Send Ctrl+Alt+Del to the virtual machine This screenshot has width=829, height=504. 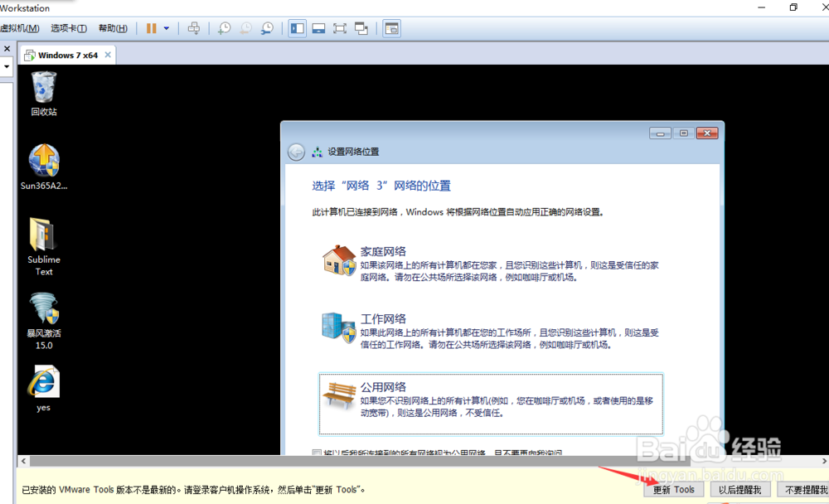194,28
